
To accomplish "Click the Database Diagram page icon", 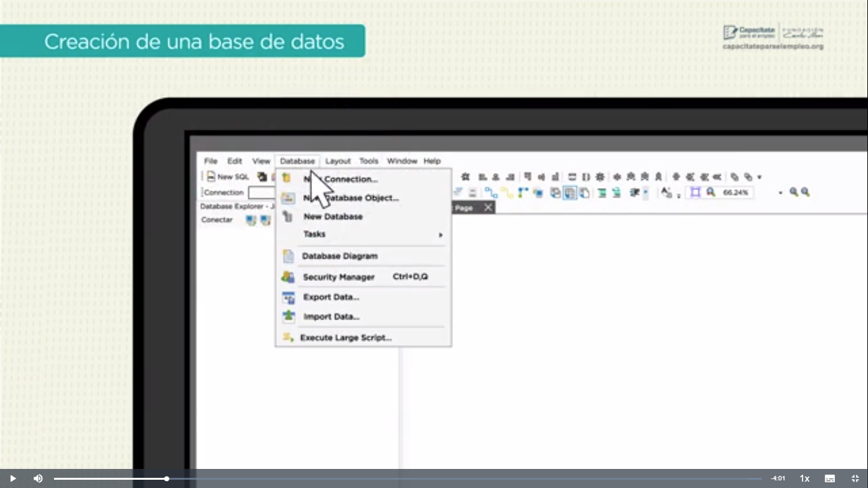I will (x=288, y=256).
